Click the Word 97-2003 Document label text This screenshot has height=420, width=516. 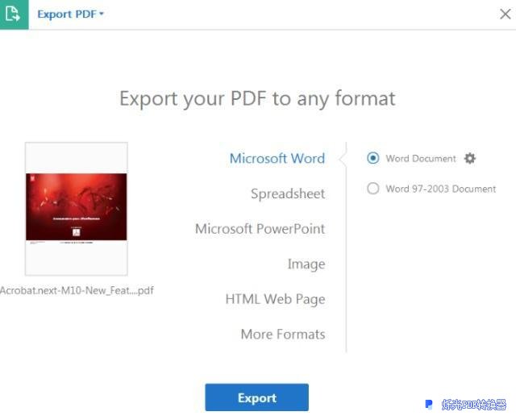point(441,189)
